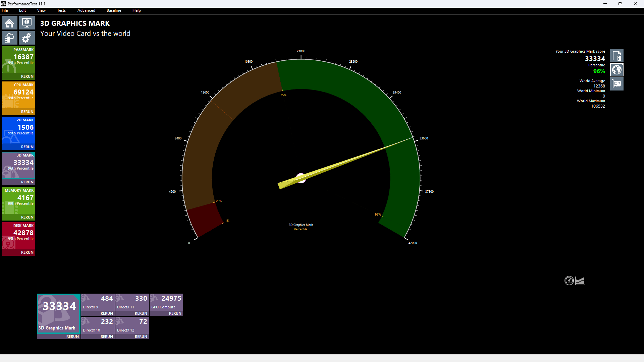Rerun the DirectX 10 test
This screenshot has width=644, height=362.
click(x=107, y=337)
